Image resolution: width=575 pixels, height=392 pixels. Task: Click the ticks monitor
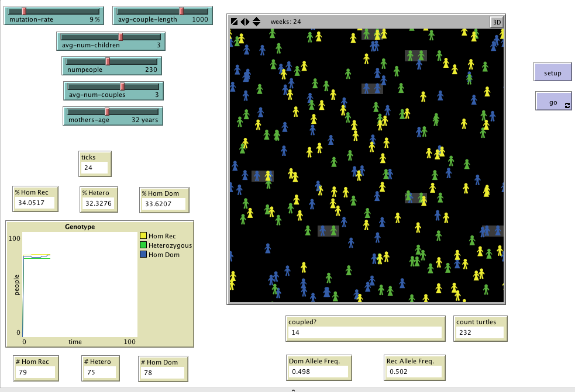94,164
